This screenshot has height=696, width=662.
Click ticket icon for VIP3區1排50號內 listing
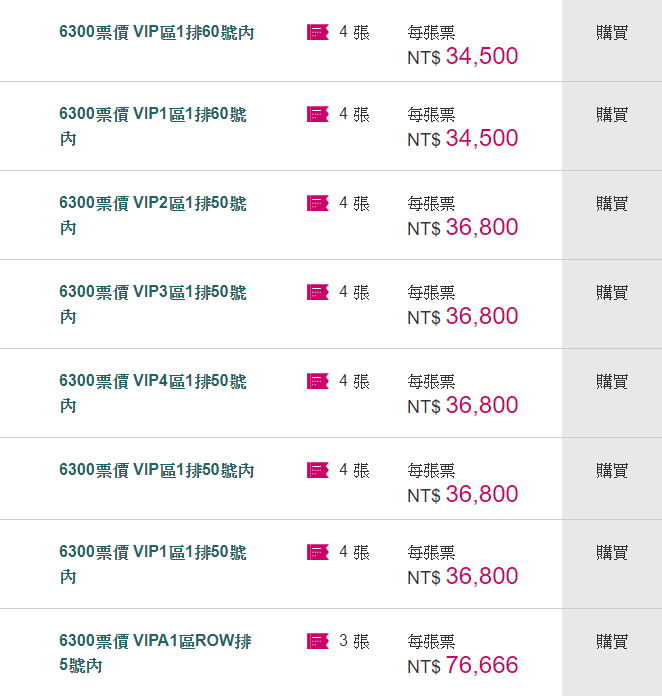[318, 292]
